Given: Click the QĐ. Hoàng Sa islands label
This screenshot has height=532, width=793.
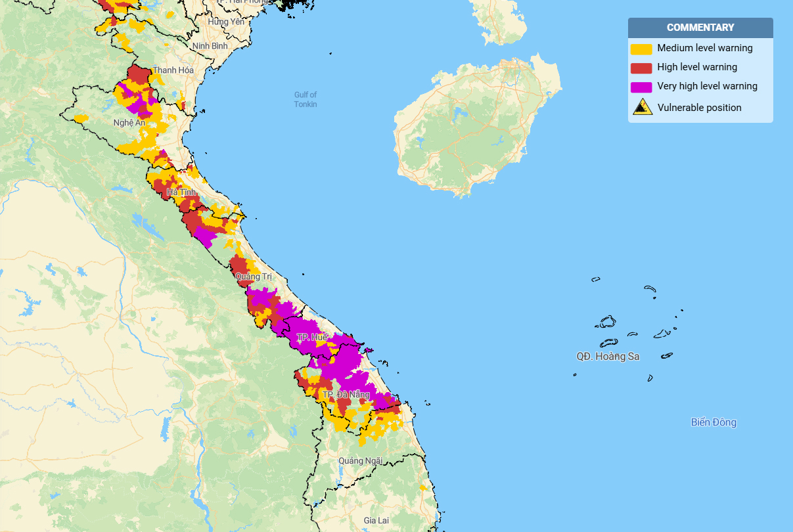Looking at the screenshot, I should 608,356.
